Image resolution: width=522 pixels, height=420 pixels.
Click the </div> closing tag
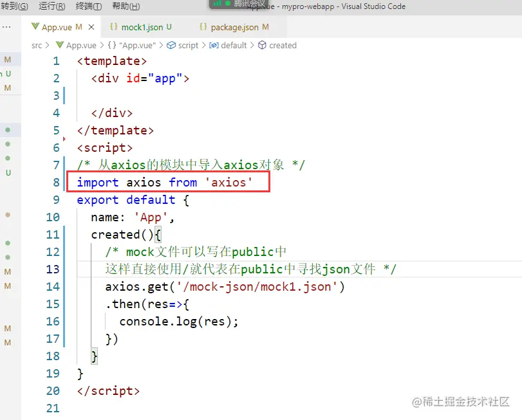coord(112,113)
